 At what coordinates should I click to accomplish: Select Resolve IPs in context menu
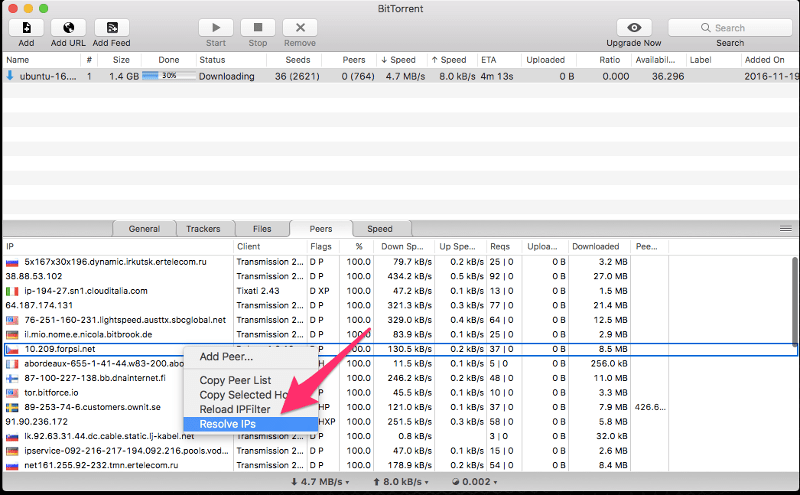tap(251, 424)
